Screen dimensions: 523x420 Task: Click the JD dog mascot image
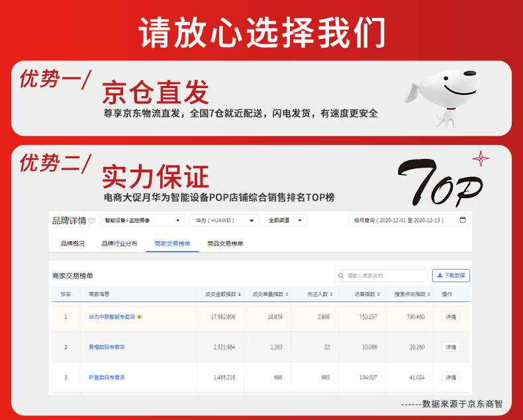pos(442,97)
